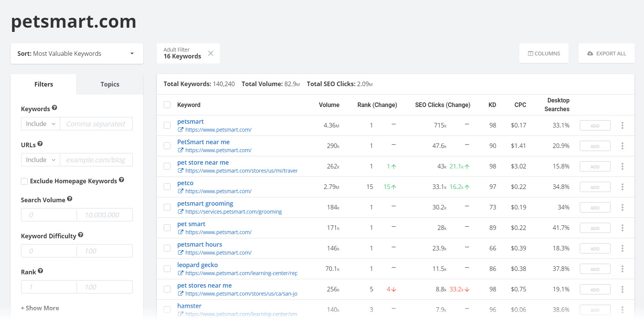The height and width of the screenshot is (321, 644).
Task: Click the Keyword Difficulty minimum field
Action: tap(49, 251)
